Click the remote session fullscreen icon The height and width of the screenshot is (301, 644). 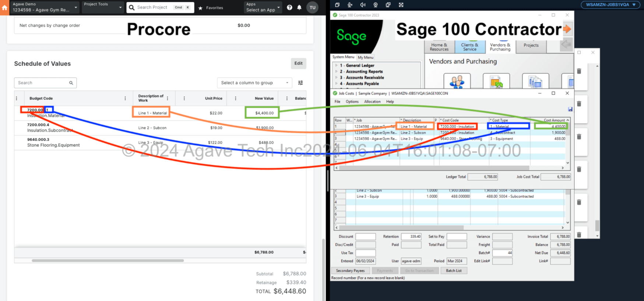click(401, 5)
